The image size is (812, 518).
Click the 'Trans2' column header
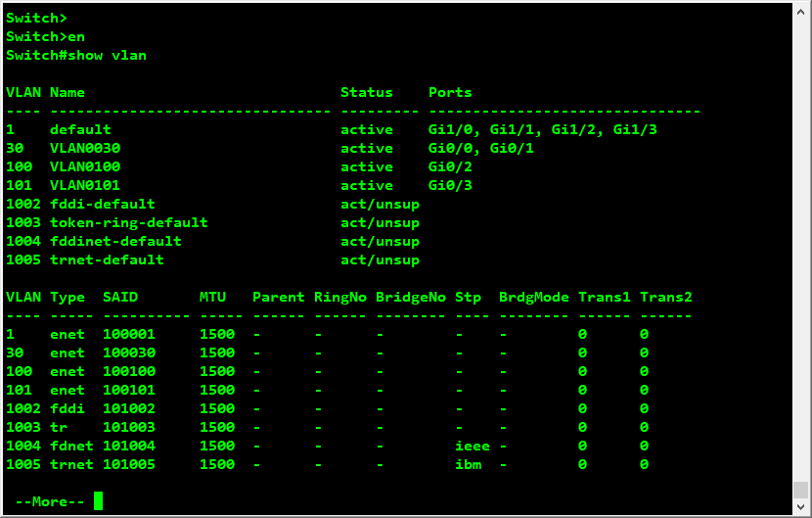666,297
